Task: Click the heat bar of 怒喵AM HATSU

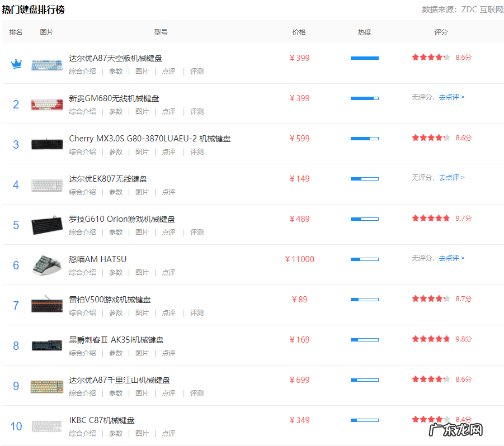Action: tap(364, 259)
